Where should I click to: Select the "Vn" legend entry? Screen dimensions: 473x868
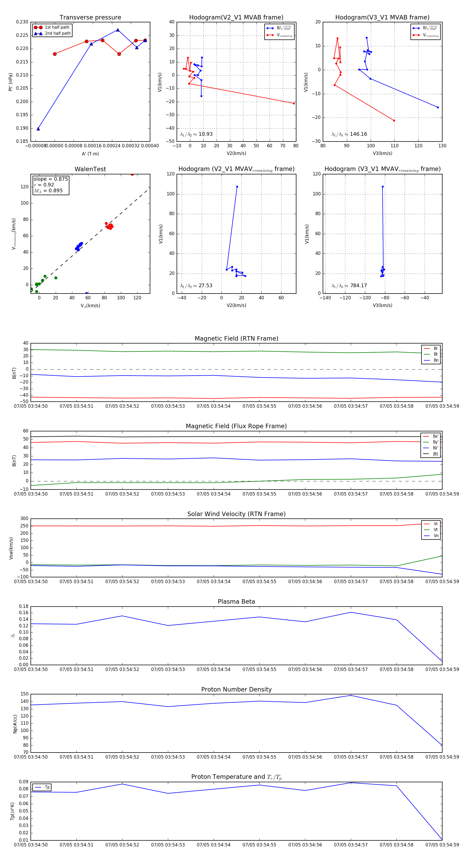tap(431, 536)
